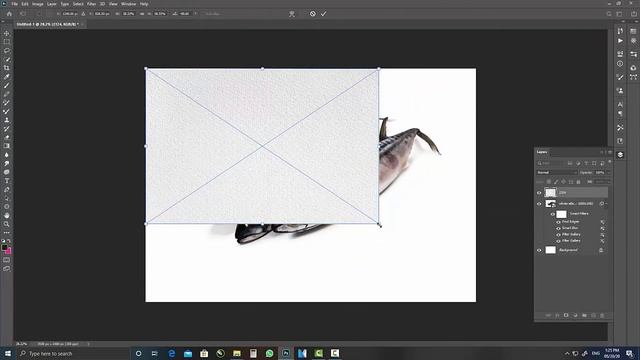This screenshot has height=360, width=640.
Task: Click the search icon at top right
Action: click(609, 14)
